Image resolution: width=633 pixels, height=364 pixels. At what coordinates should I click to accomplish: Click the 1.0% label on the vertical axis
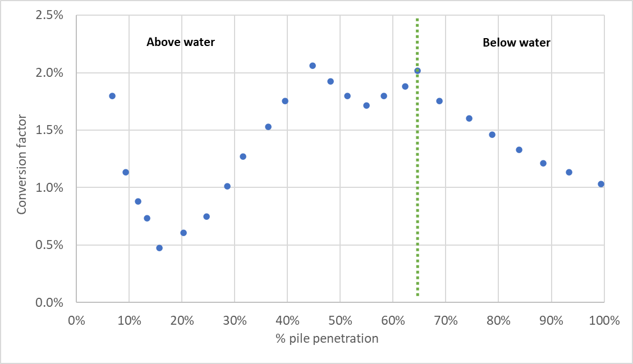point(49,188)
